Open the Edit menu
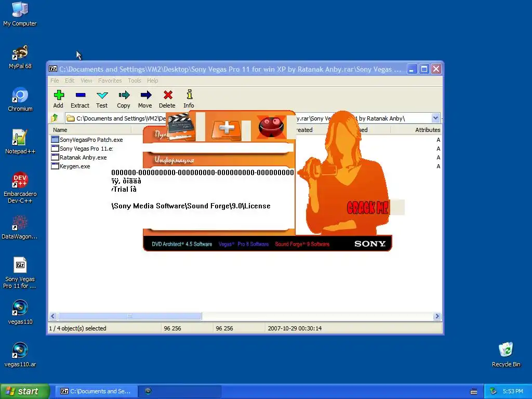Viewport: 532px width, 399px height. coord(70,81)
